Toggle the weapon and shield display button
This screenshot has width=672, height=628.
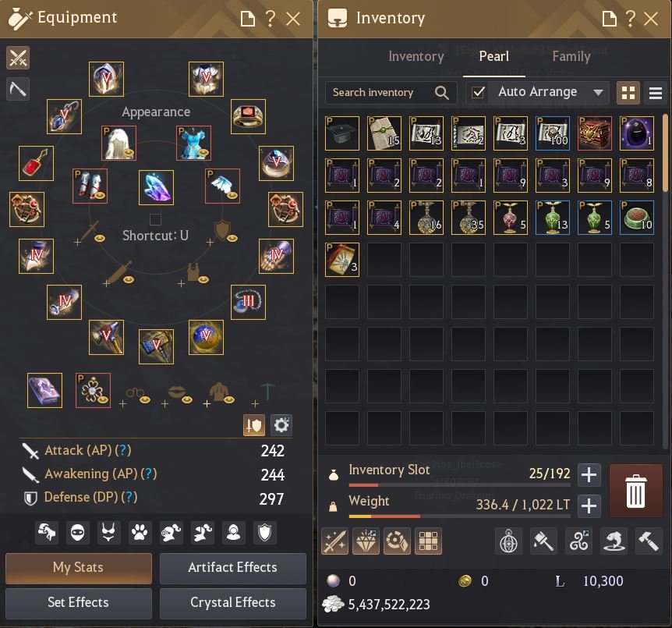pos(253,425)
